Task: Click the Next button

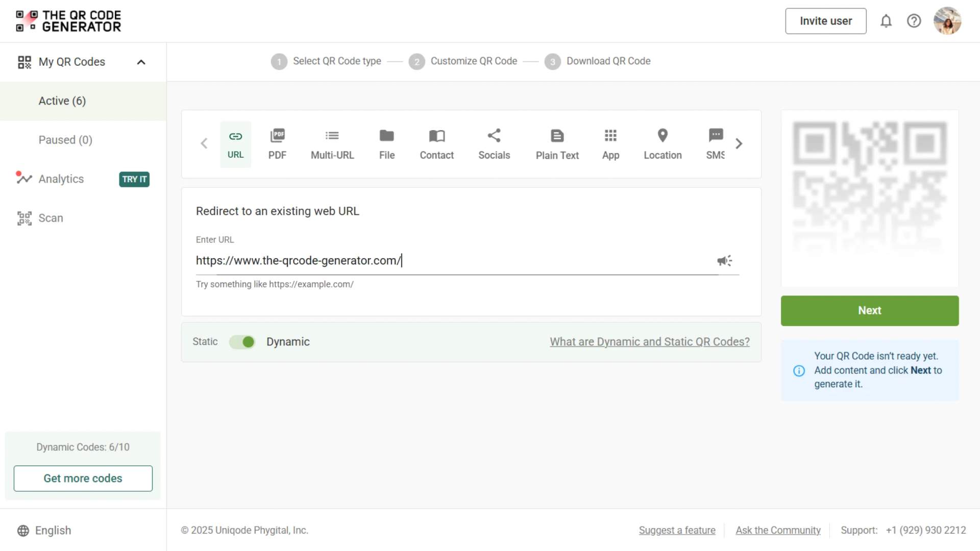Action: click(x=870, y=311)
